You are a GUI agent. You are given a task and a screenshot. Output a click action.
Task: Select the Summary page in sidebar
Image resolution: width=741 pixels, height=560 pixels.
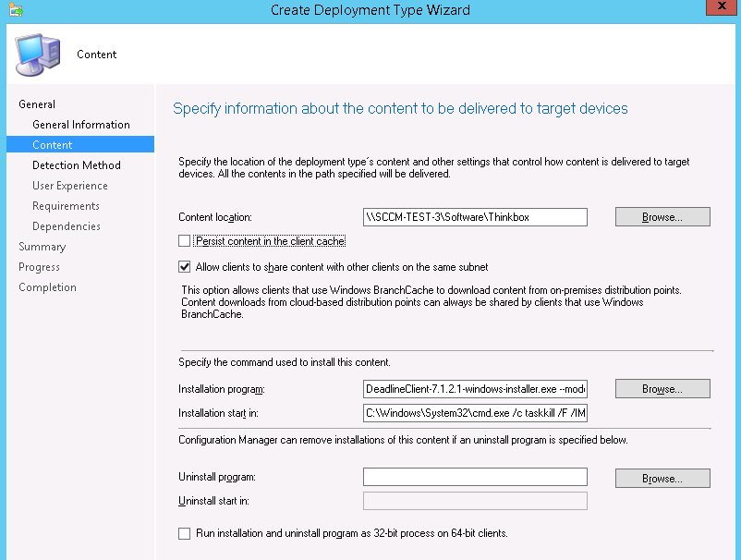pyautogui.click(x=42, y=247)
